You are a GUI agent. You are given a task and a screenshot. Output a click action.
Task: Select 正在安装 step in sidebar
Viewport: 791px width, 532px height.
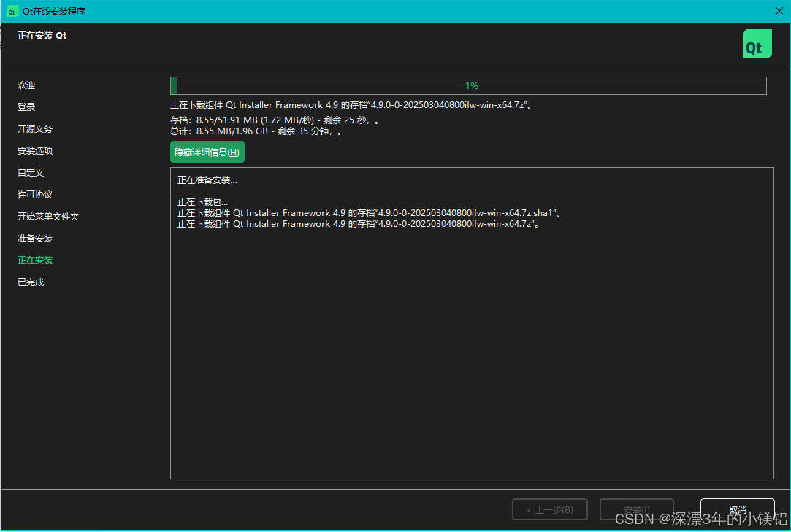click(35, 261)
